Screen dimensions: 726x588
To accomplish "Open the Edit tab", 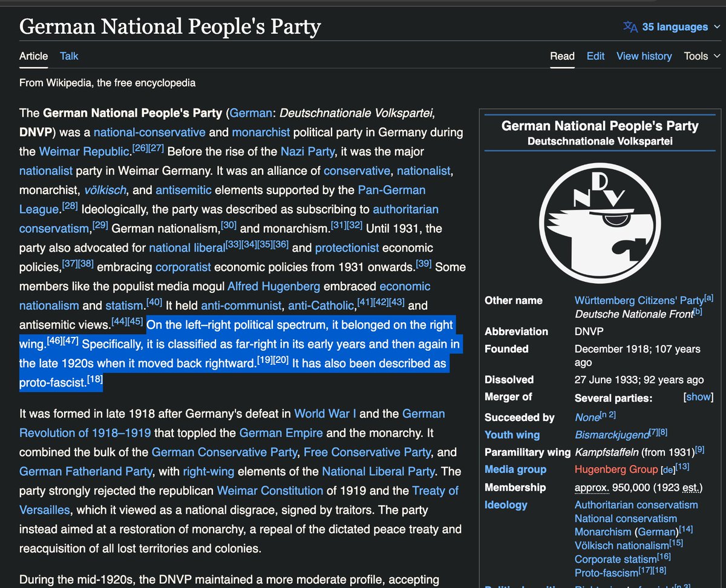I will pyautogui.click(x=595, y=56).
